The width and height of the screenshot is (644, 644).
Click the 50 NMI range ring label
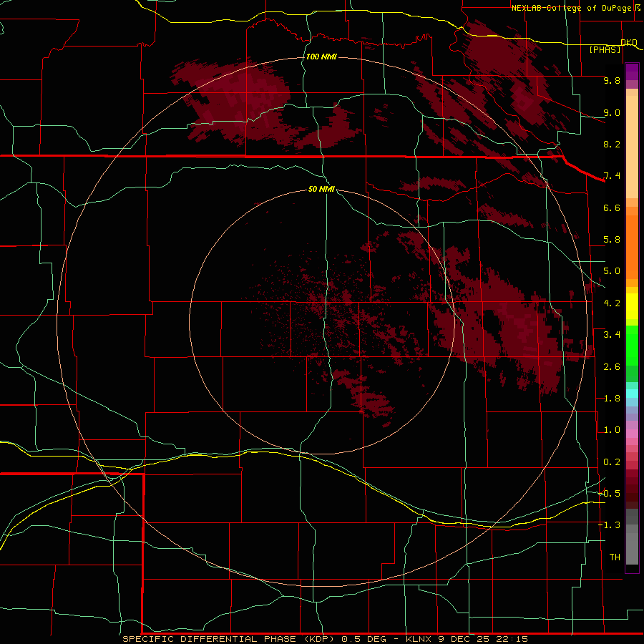321,189
